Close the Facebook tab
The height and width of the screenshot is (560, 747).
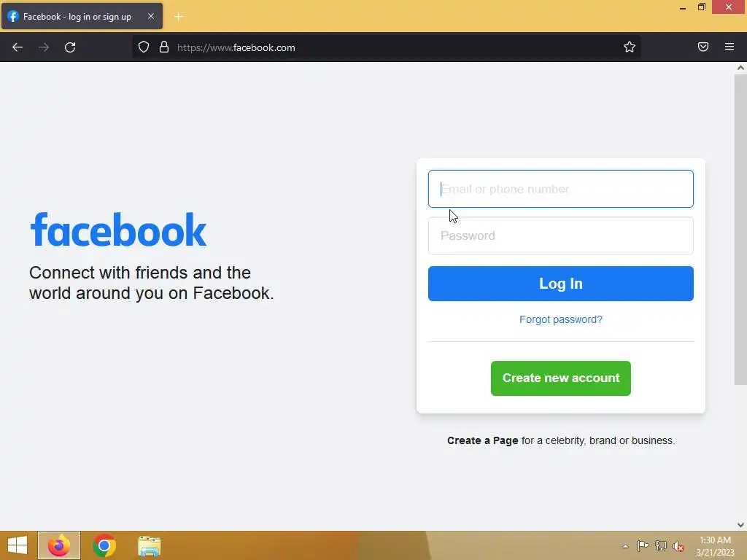coord(151,16)
